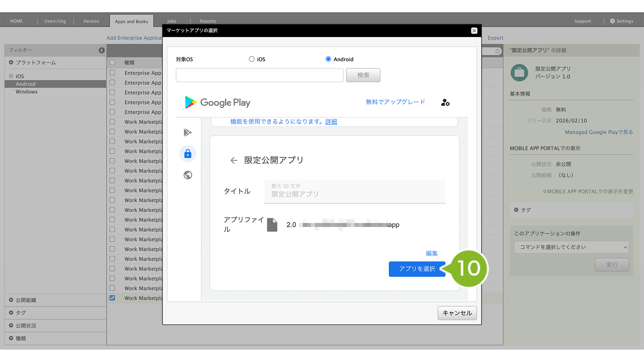Expand the 公開組織 filter section
Image resolution: width=644 pixels, height=362 pixels.
coord(26,300)
